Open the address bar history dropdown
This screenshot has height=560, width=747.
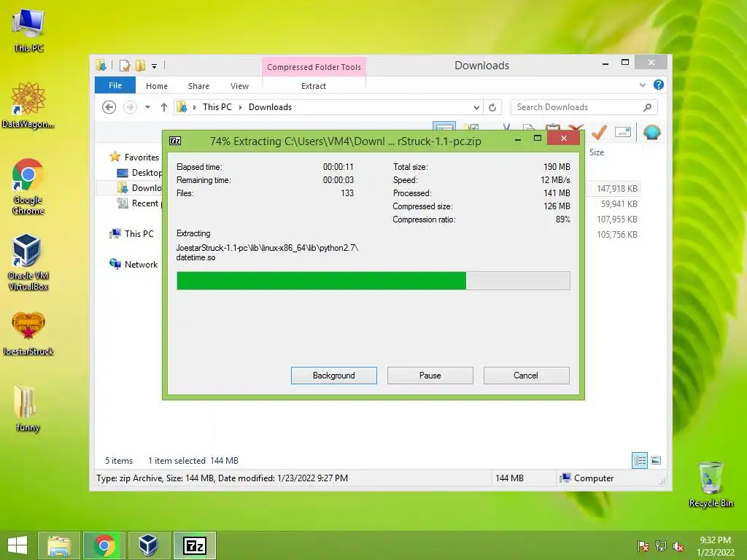[476, 107]
